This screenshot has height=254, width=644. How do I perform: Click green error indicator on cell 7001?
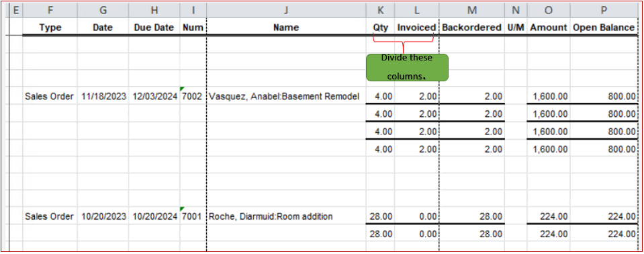coord(182,209)
